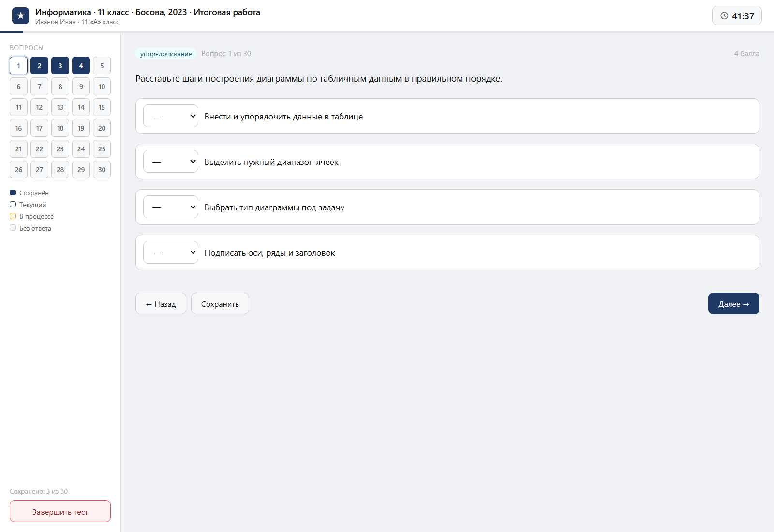This screenshot has height=532, width=774.
Task: Open order dropdown for 'Подписать оси, ряды и заголовок'
Action: coord(171,252)
